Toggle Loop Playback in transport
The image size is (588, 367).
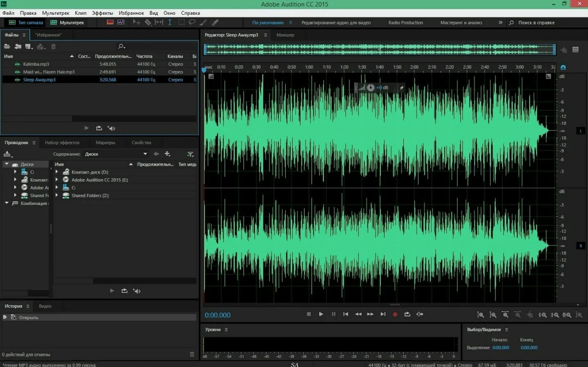pos(407,314)
